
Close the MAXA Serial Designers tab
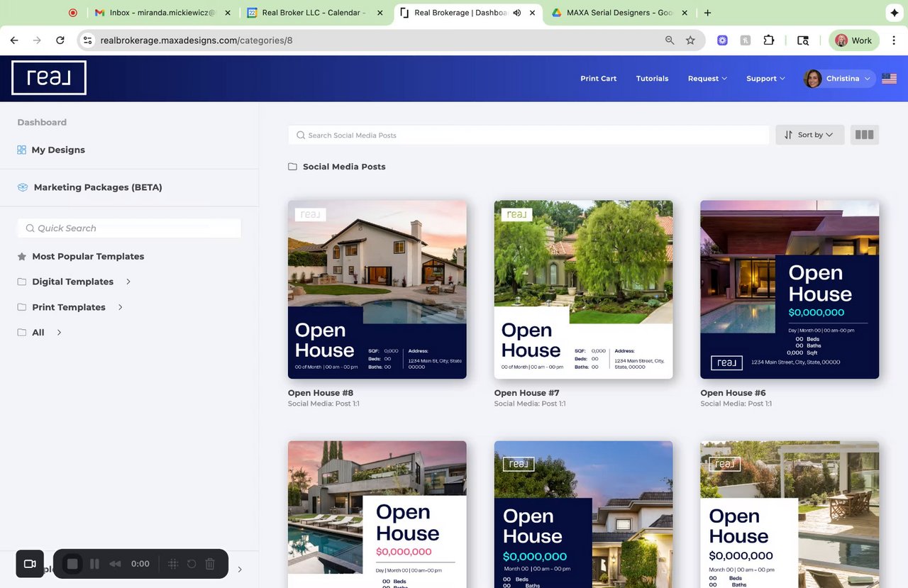click(x=685, y=13)
